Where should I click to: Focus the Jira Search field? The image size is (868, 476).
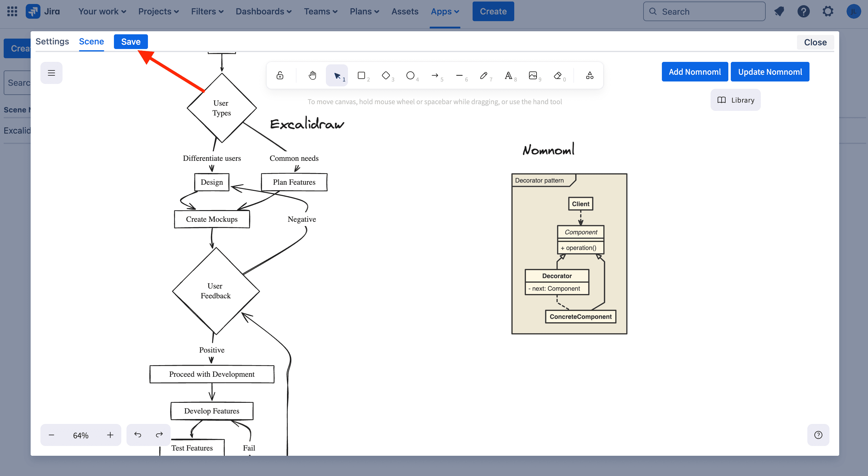click(x=704, y=11)
